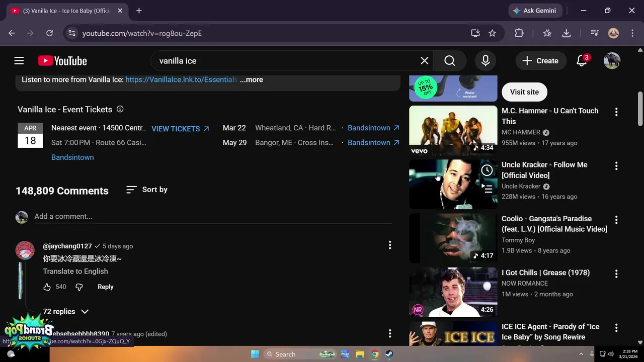Go back in browser history
The image size is (644, 362).
[x=12, y=33]
